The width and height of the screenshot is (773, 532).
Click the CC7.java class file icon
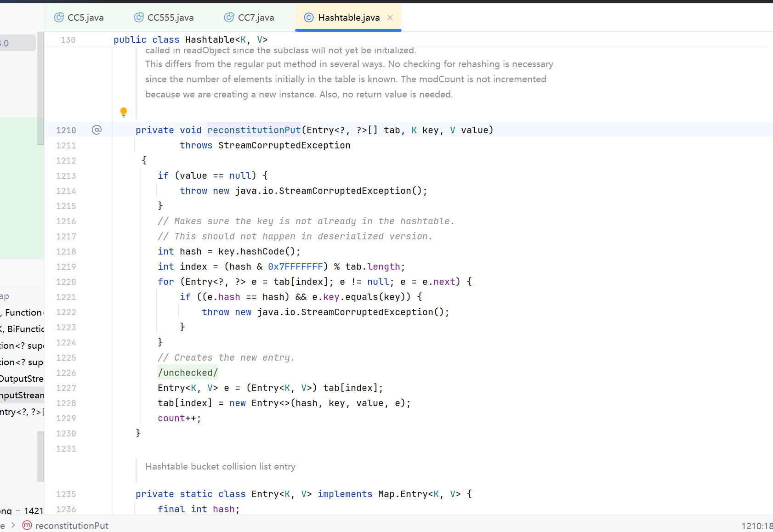click(x=229, y=17)
